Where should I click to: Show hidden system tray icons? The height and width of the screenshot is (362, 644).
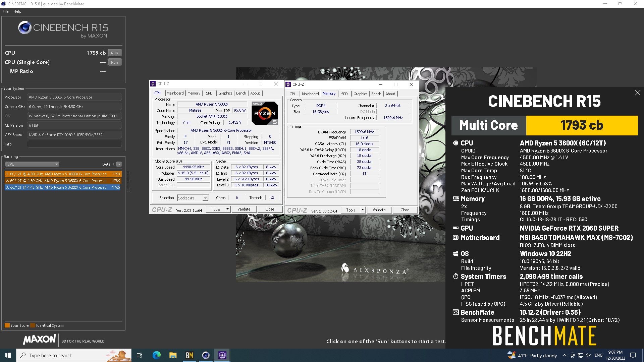[565, 355]
